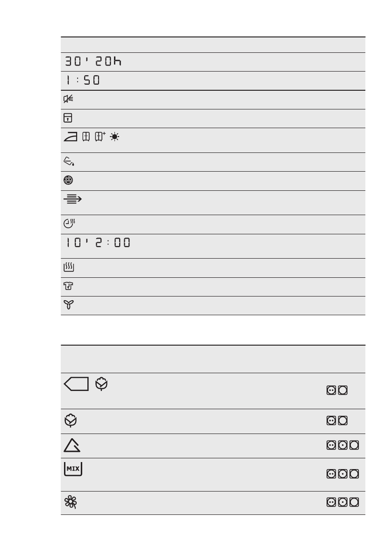Click the MIX programme icon
The height and width of the screenshot is (557, 392).
click(73, 469)
